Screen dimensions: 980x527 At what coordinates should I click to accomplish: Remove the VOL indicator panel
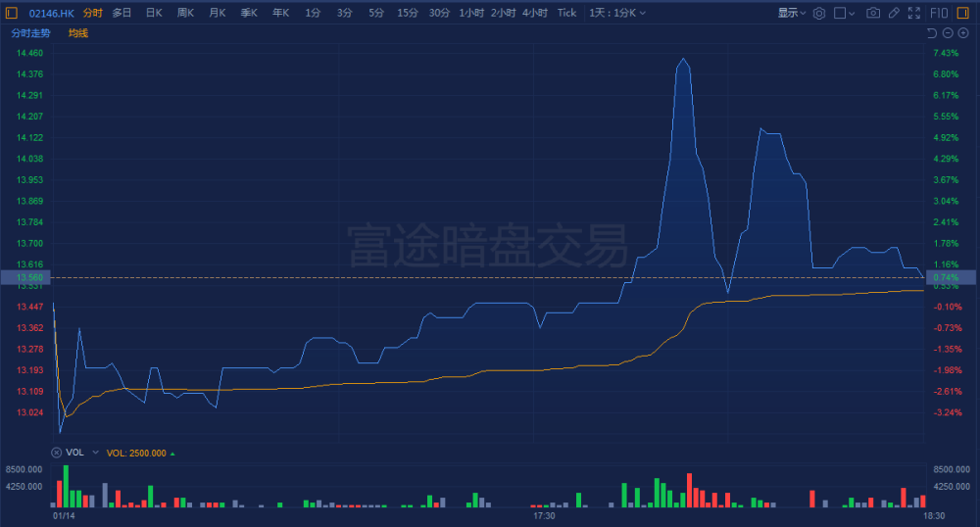pyautogui.click(x=56, y=453)
